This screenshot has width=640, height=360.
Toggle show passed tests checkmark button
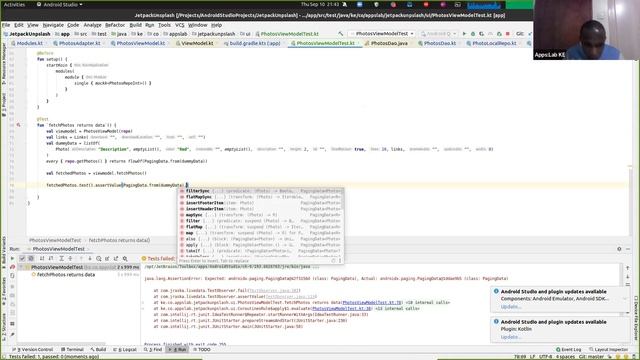pos(22,258)
